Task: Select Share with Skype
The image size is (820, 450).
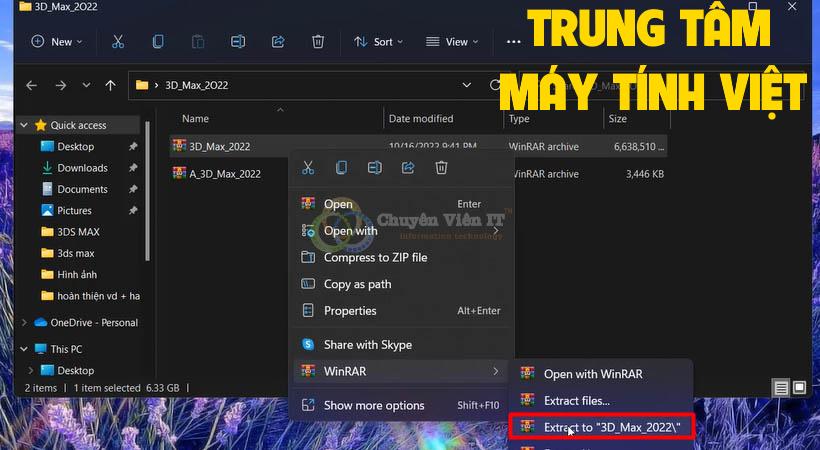Action: 402,344
